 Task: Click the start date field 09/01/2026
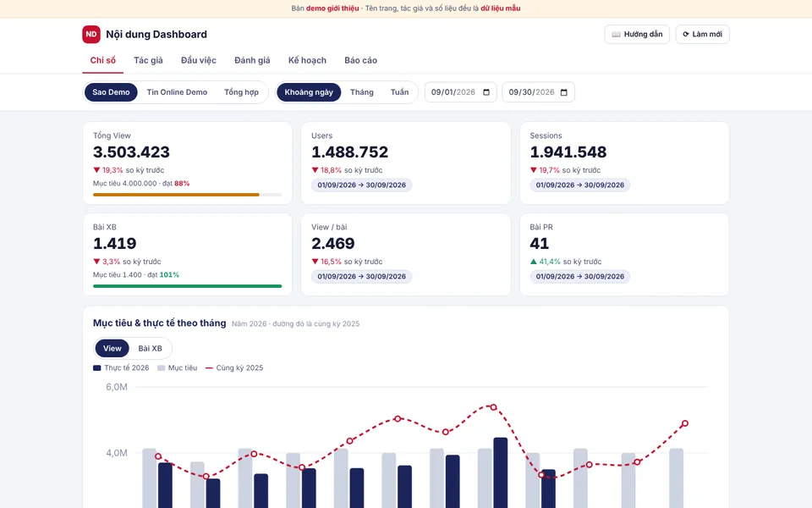[x=460, y=92]
